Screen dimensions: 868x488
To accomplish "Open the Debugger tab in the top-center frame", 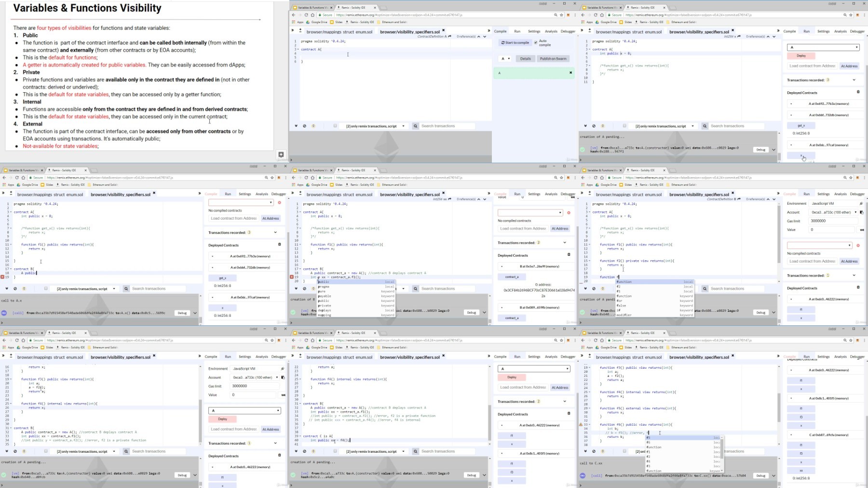I will point(568,31).
